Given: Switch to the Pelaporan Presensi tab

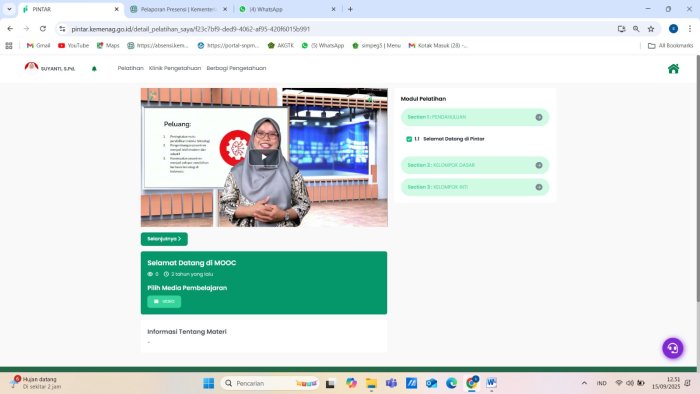Looking at the screenshot, I should (x=178, y=9).
